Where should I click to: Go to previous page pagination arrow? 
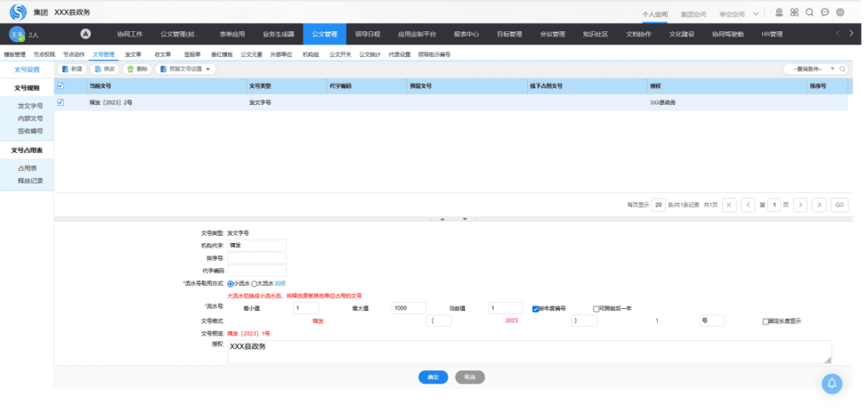(x=748, y=205)
